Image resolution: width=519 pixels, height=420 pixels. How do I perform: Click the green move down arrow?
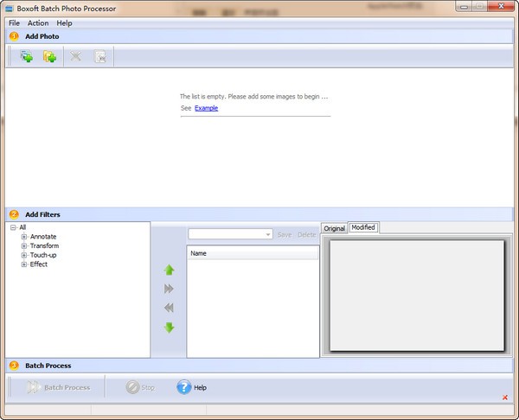pyautogui.click(x=169, y=328)
